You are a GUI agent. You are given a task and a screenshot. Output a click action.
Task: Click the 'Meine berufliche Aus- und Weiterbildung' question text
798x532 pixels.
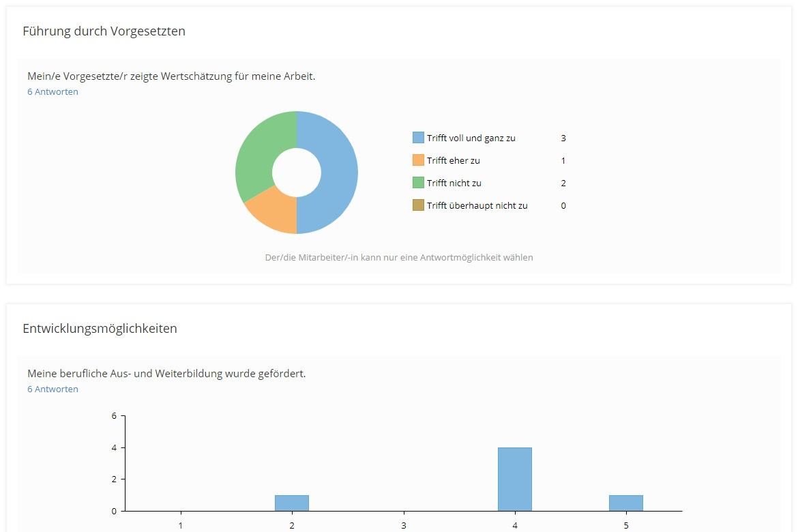point(166,374)
